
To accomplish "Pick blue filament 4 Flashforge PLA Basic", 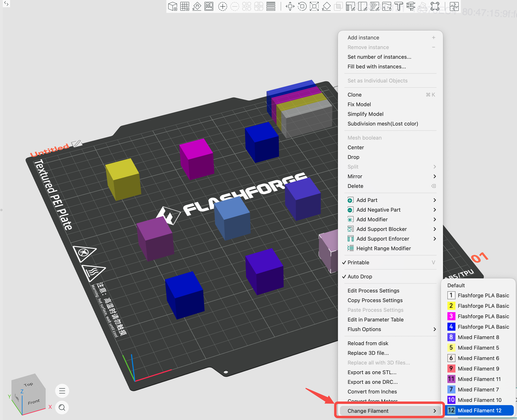I will pos(478,327).
